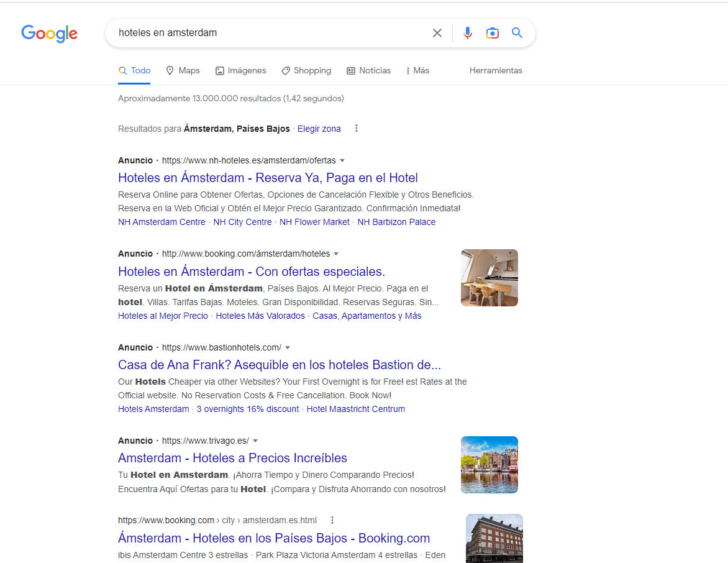Open Hoteles al Mejor Precio sitelink
The height and width of the screenshot is (563, 728).
(x=163, y=316)
